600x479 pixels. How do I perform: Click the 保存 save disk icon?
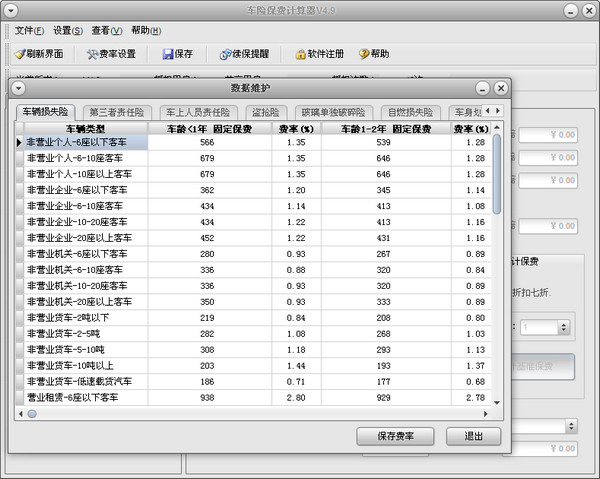click(168, 54)
